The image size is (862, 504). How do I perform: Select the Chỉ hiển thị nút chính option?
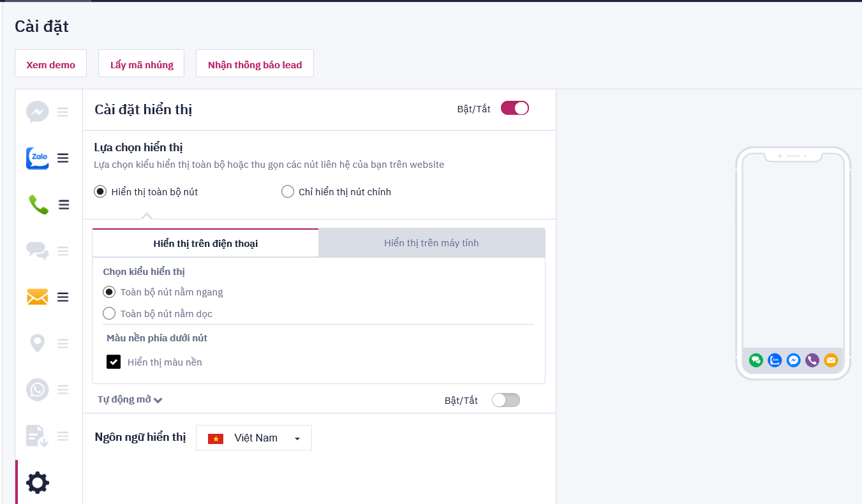[288, 191]
